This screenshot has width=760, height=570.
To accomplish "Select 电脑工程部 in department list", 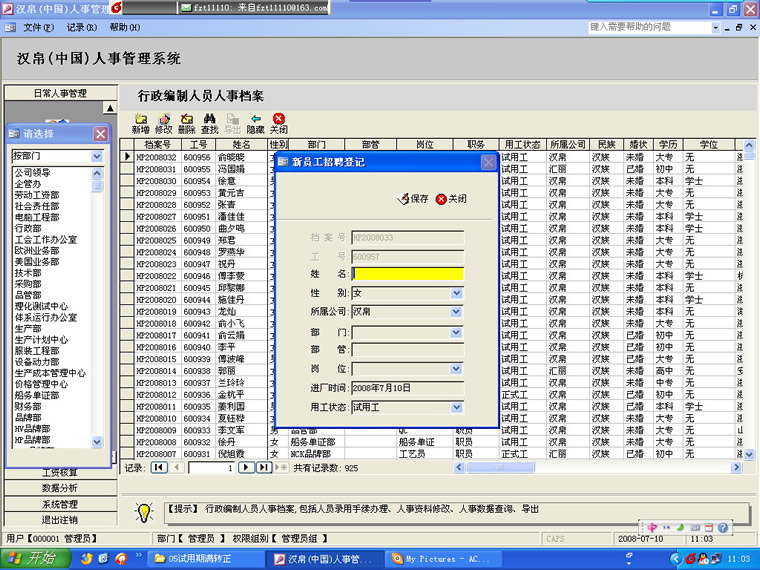I will click(x=37, y=217).
